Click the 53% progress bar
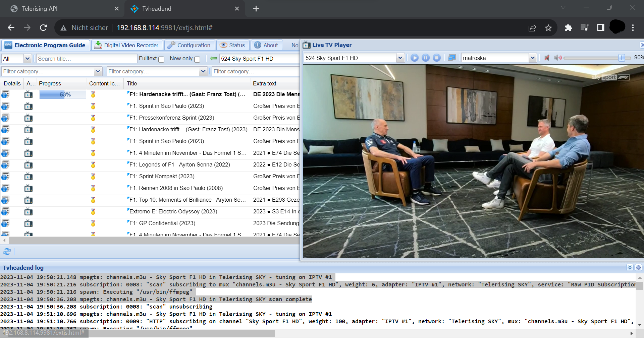 (x=63, y=94)
